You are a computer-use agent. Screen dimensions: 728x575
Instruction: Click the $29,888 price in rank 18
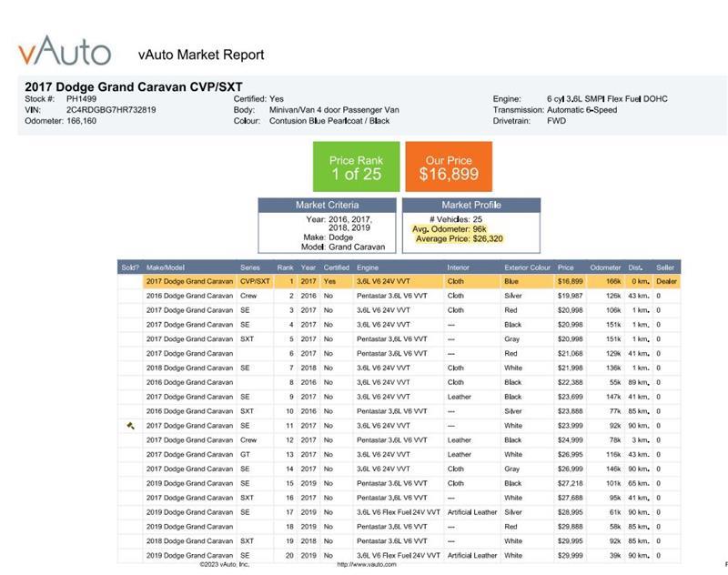pyautogui.click(x=570, y=526)
